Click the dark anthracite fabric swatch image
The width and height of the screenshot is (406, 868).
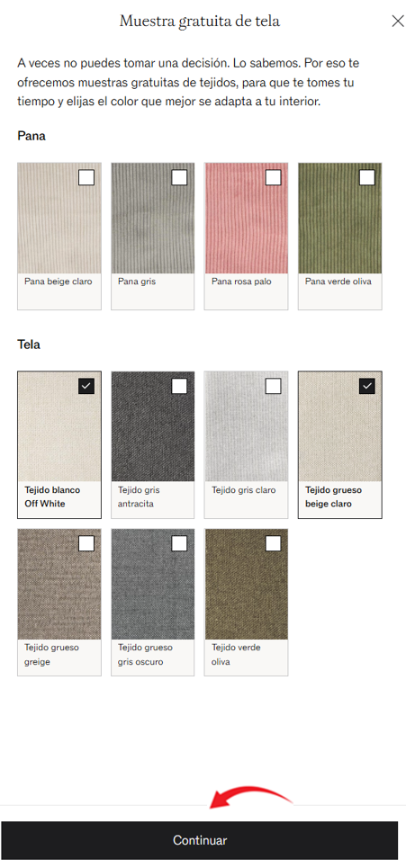click(x=153, y=426)
